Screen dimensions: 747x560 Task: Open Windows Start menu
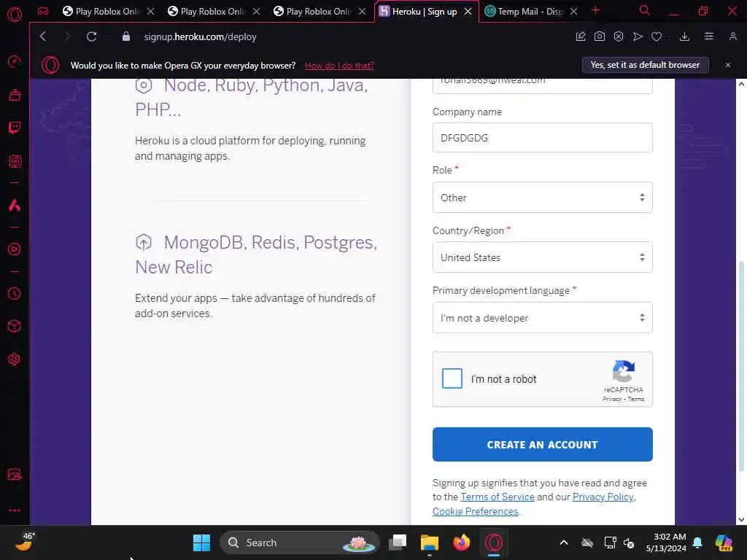point(201,542)
